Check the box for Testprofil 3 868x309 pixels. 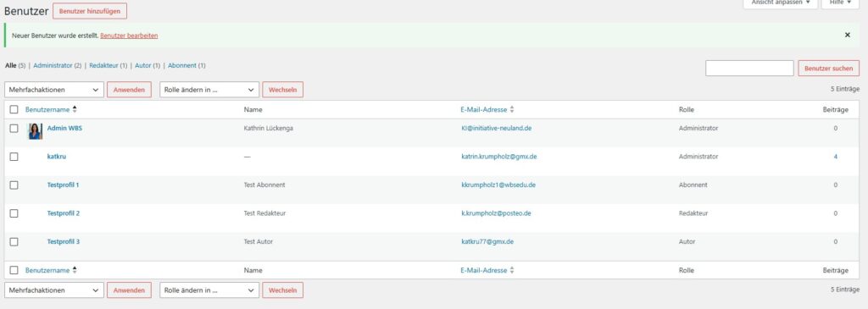point(14,241)
